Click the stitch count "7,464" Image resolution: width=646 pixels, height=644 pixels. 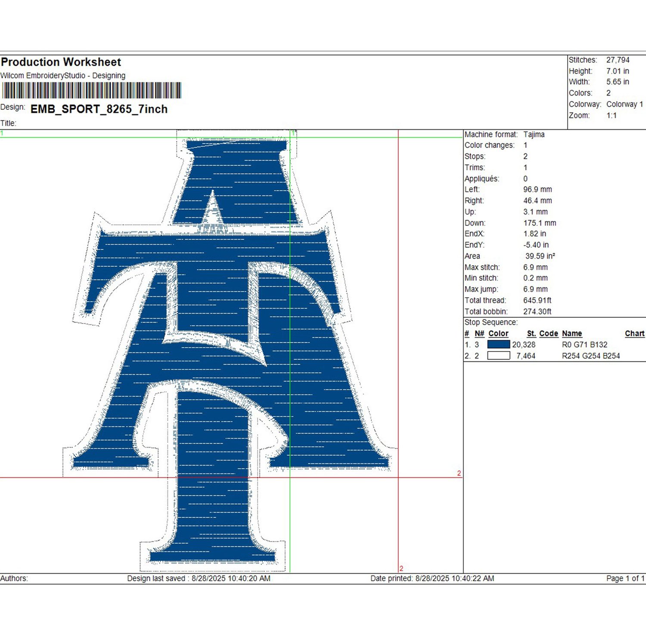click(x=526, y=356)
